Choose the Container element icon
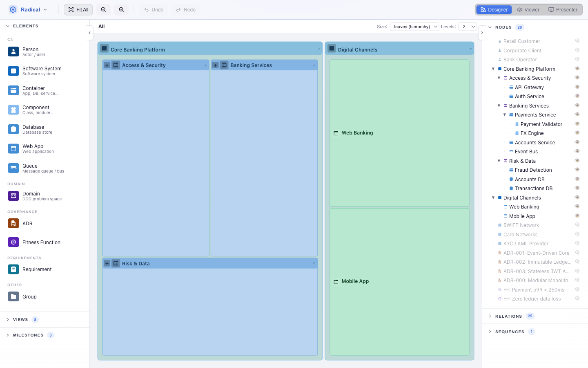 13,90
